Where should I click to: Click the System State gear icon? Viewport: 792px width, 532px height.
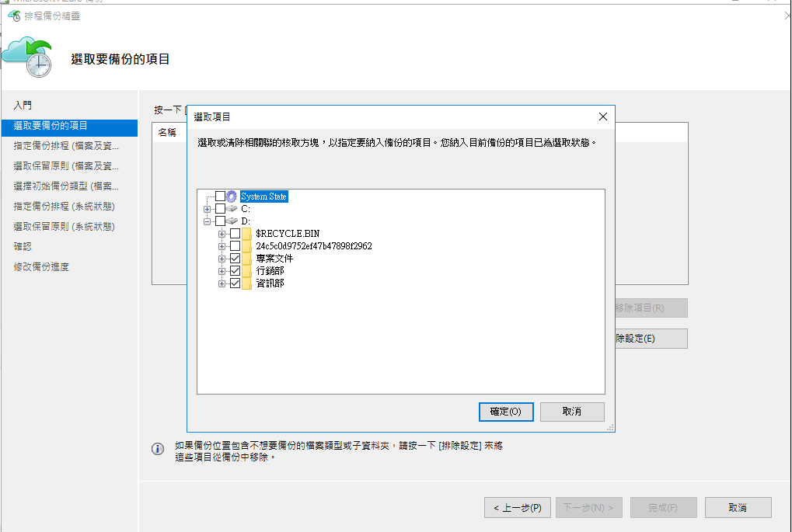point(232,196)
